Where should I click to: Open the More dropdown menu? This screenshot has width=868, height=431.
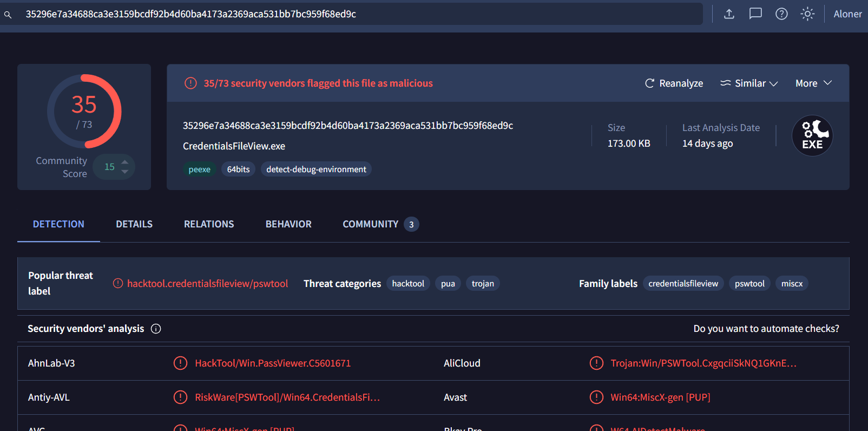813,83
